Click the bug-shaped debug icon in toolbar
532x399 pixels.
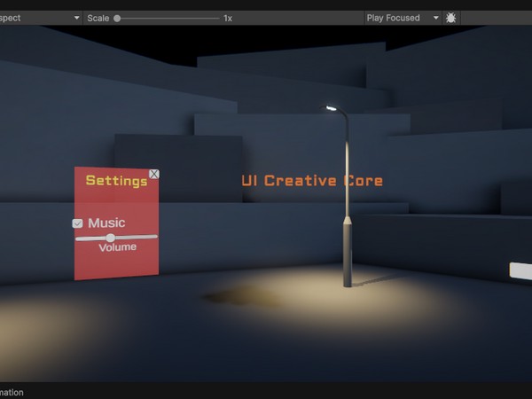(x=451, y=18)
